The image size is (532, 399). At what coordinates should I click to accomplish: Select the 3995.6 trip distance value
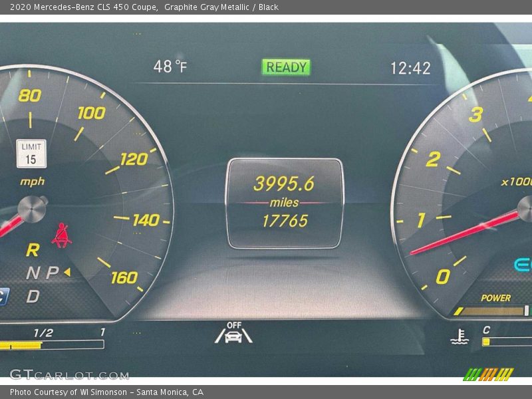pyautogui.click(x=284, y=184)
